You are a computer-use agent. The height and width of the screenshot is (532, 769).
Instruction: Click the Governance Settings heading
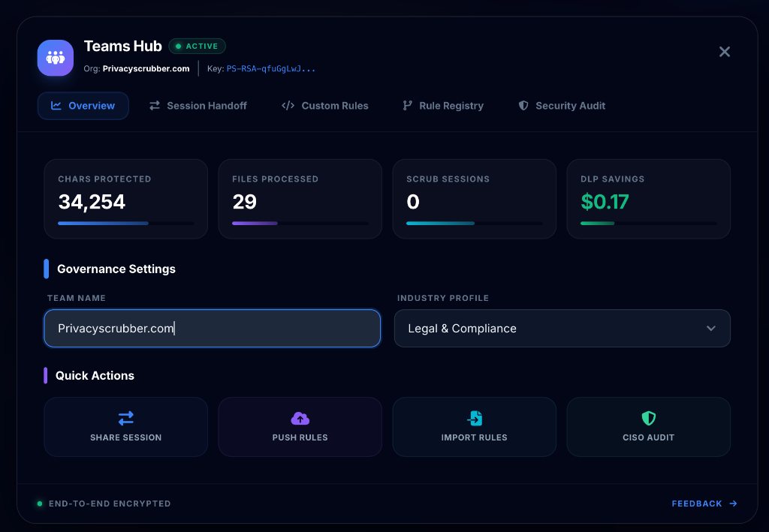116,269
